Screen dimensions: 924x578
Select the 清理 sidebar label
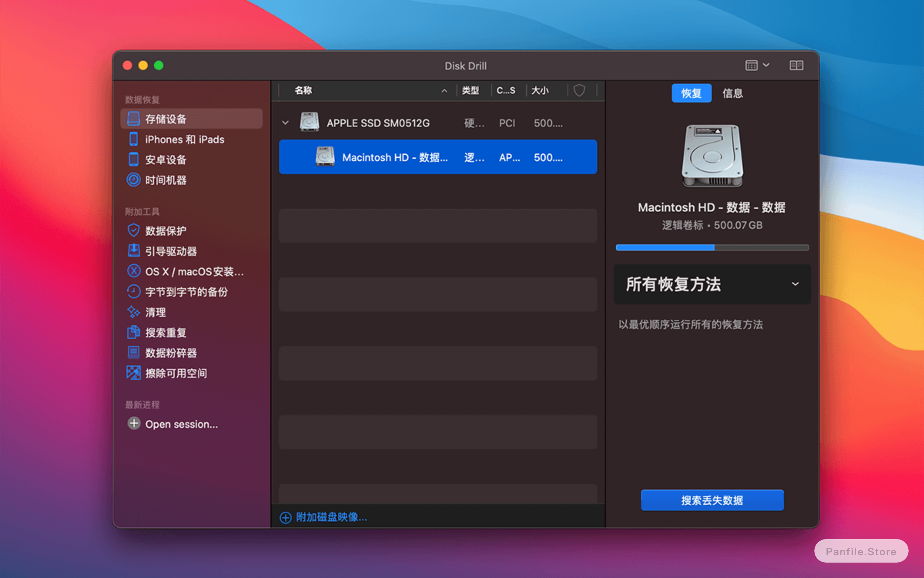pos(156,312)
